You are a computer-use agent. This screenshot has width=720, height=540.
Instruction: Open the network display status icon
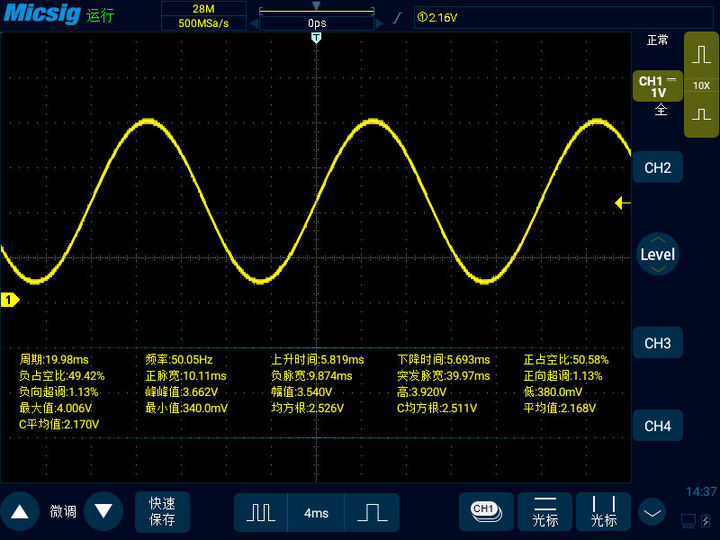pyautogui.click(x=688, y=521)
